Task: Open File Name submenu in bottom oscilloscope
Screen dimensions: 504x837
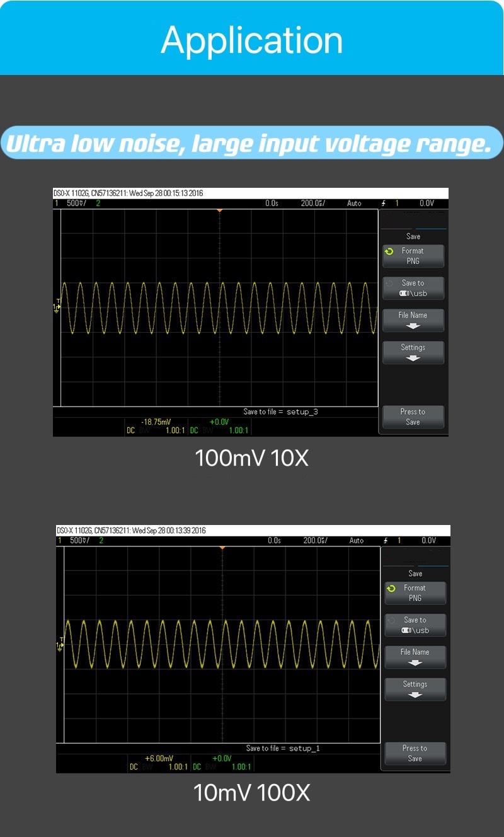Action: click(x=415, y=657)
